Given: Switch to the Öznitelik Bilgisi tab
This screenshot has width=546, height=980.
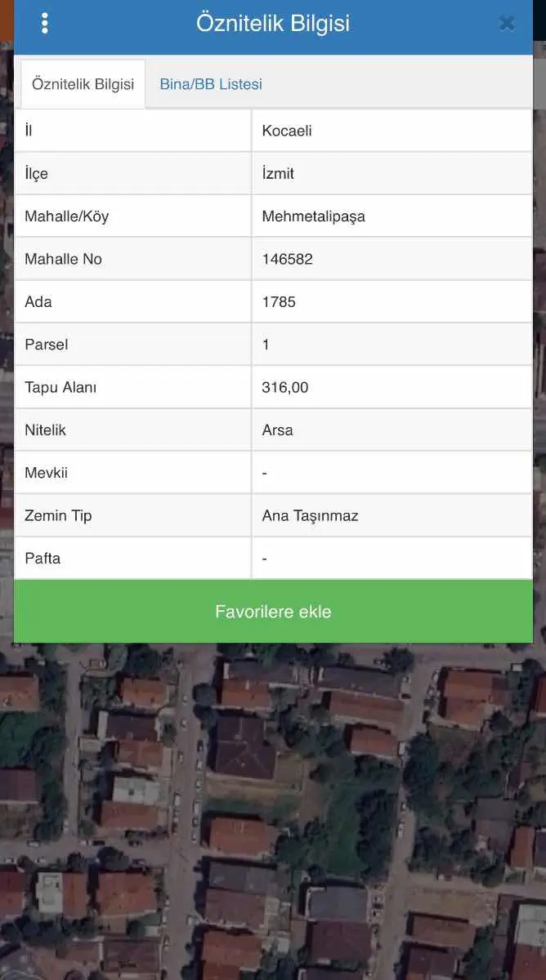Looking at the screenshot, I should coord(83,84).
